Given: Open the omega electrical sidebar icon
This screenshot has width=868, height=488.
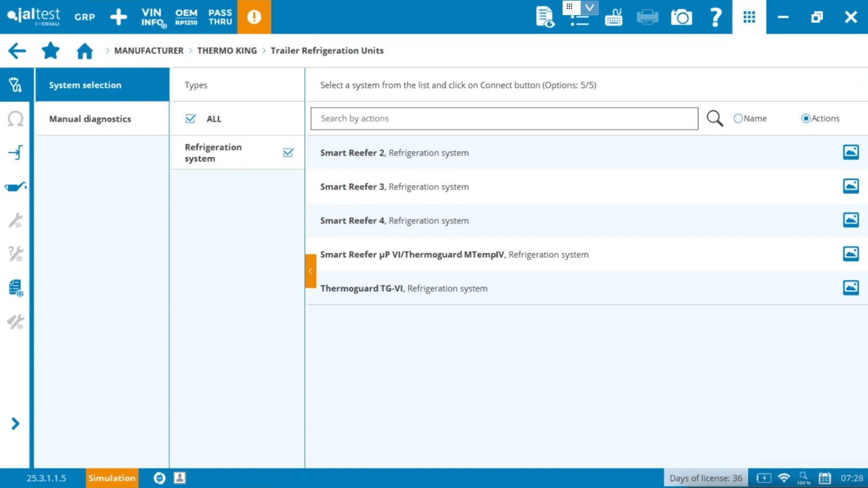Looking at the screenshot, I should coord(15,119).
